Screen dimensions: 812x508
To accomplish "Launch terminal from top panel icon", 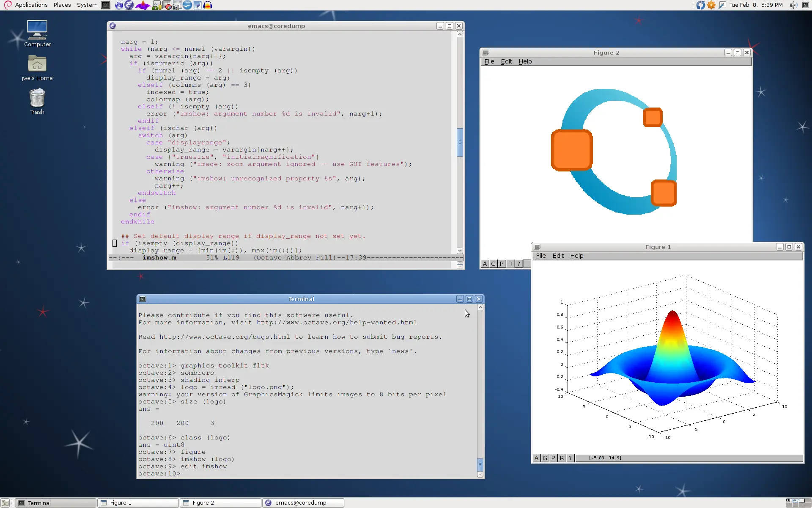I will click(106, 5).
